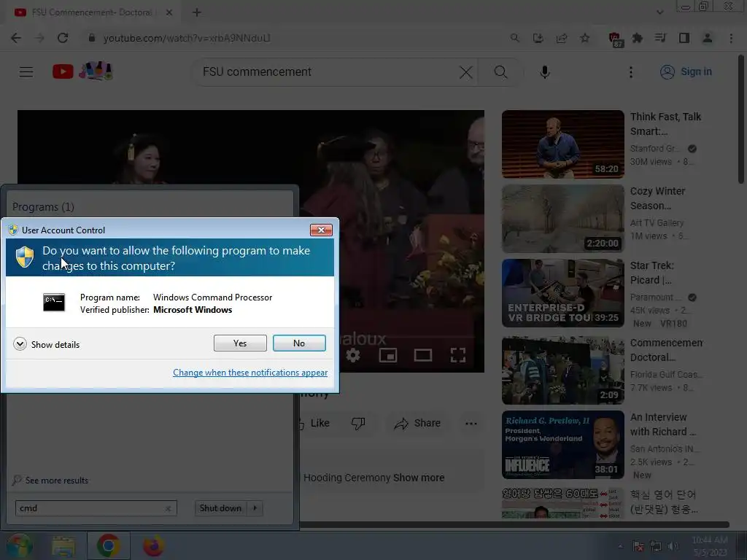The height and width of the screenshot is (560, 747).
Task: Show hidden tray icons arrow
Action: (620, 546)
